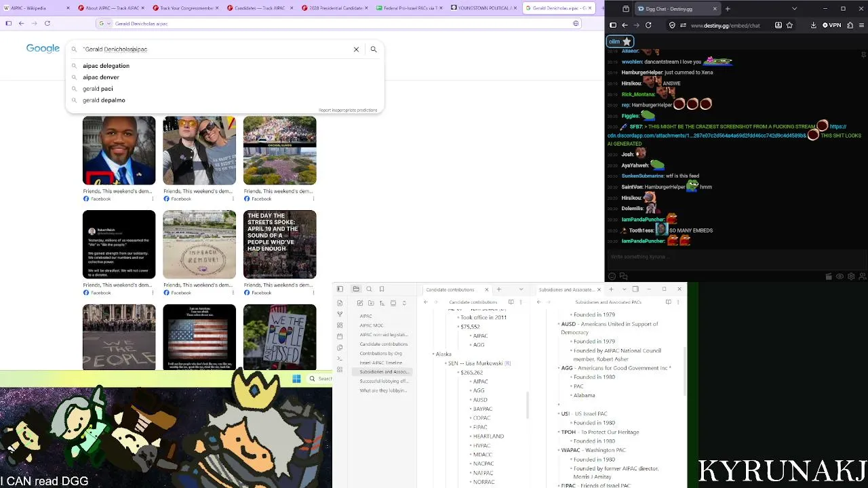Open the Dgg browser hamburger menu

[861, 25]
